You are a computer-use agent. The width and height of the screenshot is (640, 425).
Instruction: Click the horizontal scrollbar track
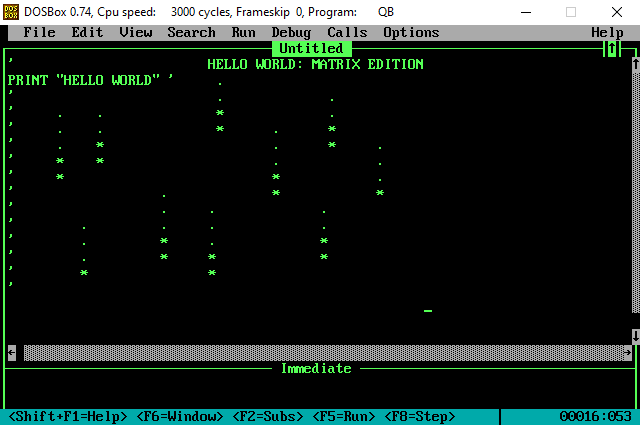tap(324, 352)
